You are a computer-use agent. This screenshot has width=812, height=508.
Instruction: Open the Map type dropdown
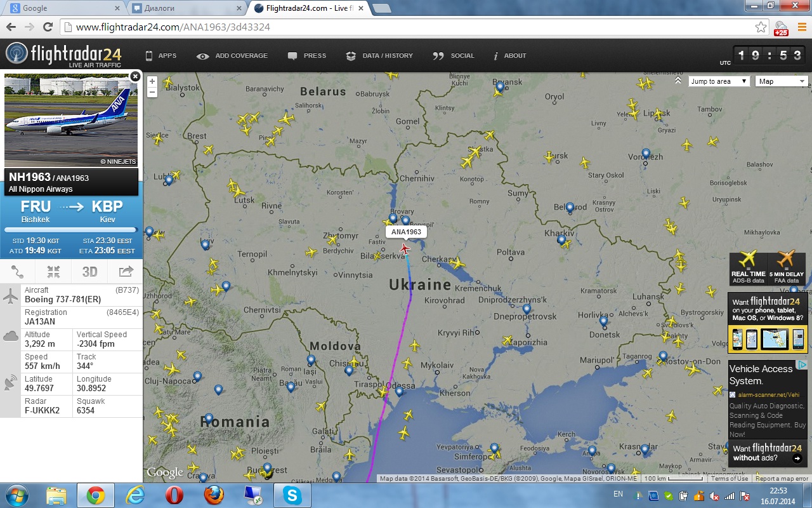point(782,81)
